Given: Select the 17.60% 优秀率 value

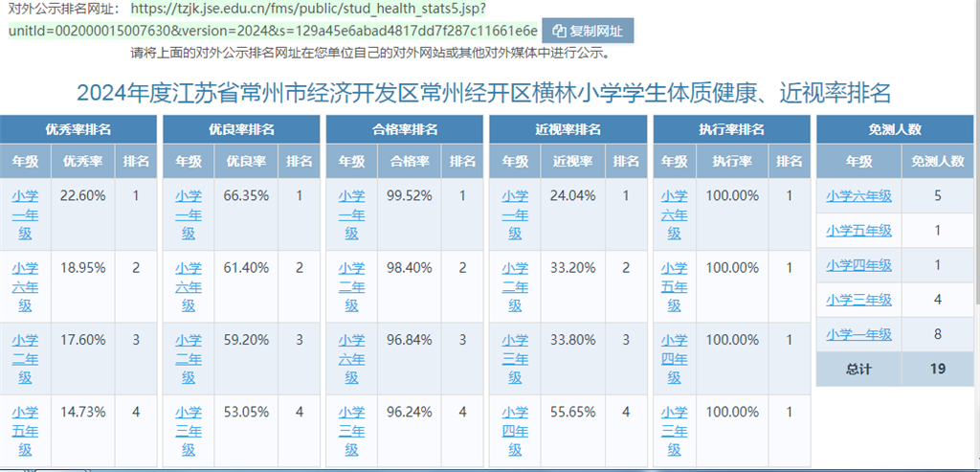Looking at the screenshot, I should 83,340.
